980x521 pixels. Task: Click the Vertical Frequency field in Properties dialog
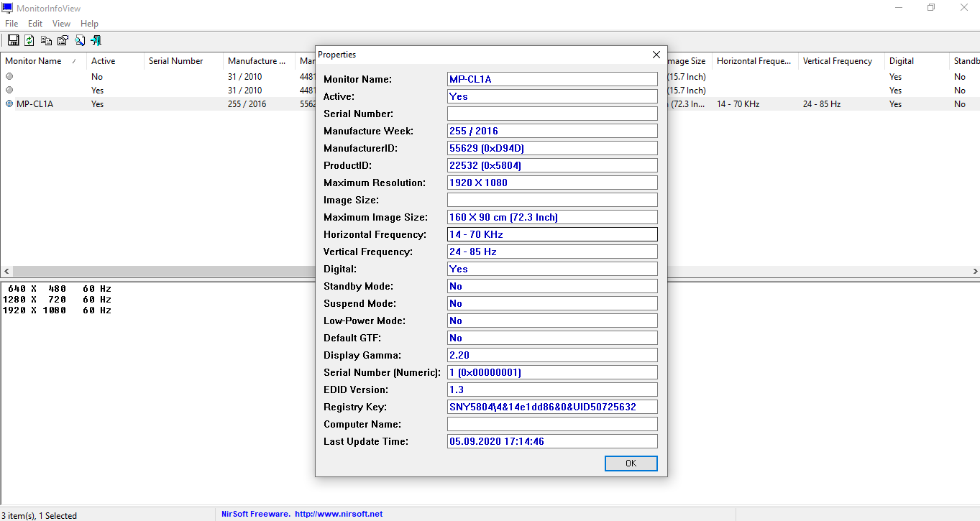[552, 252]
